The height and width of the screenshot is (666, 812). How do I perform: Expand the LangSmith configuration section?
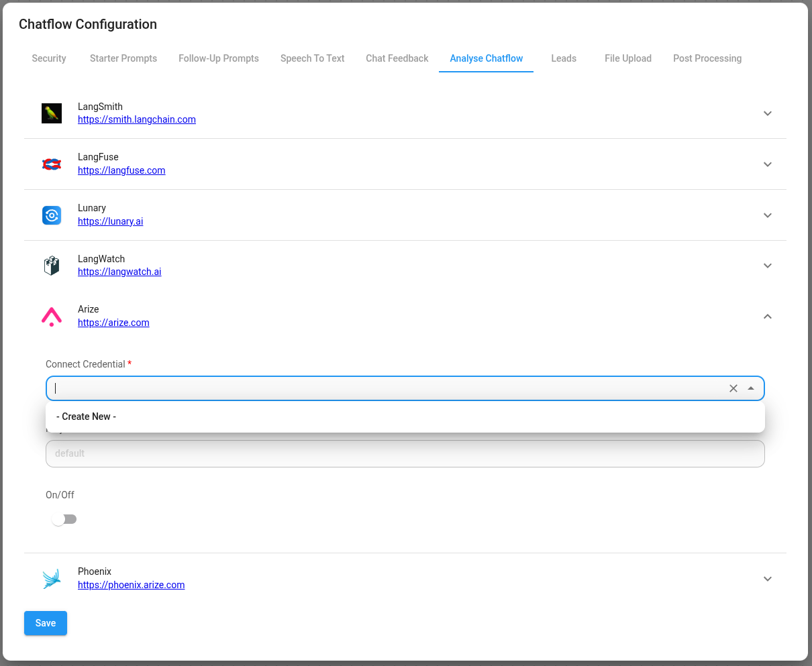tap(767, 113)
